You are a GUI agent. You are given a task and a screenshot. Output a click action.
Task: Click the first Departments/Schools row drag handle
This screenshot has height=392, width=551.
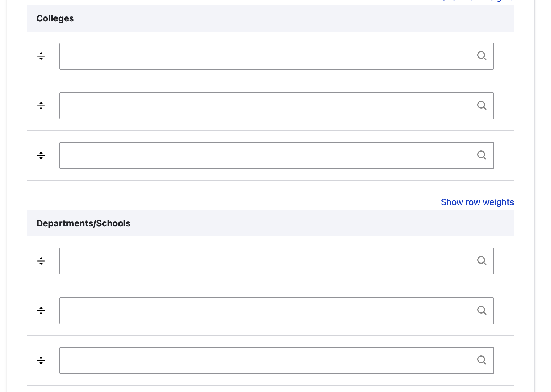pos(41,261)
